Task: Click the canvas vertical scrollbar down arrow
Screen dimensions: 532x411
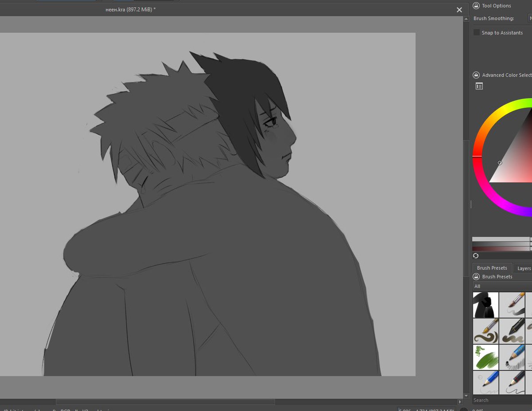Action: (x=466, y=395)
